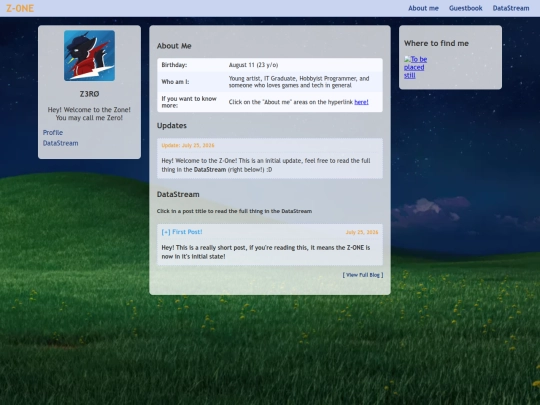Screen dimensions: 540x405
Task: Click the broken "To be placed still" image link
Action: pyautogui.click(x=415, y=67)
